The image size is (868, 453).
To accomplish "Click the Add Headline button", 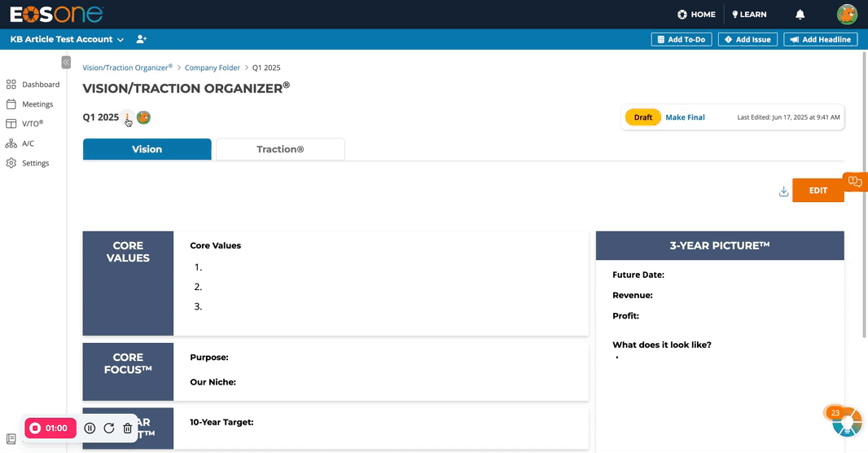I will (821, 39).
